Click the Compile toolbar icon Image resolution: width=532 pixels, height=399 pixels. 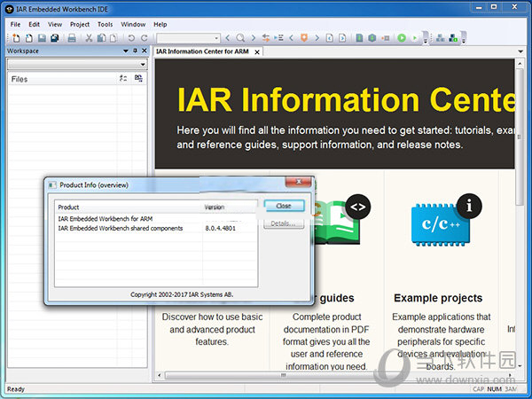click(359, 38)
